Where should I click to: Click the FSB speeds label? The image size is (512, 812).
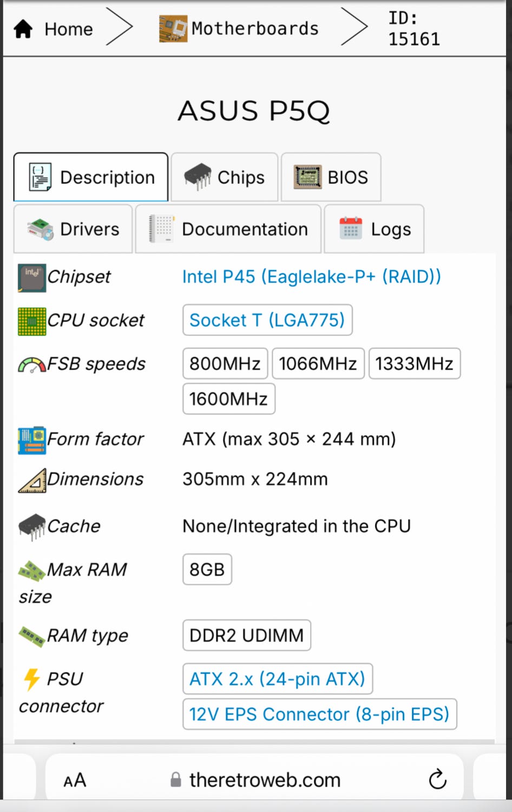pyautogui.click(x=96, y=364)
